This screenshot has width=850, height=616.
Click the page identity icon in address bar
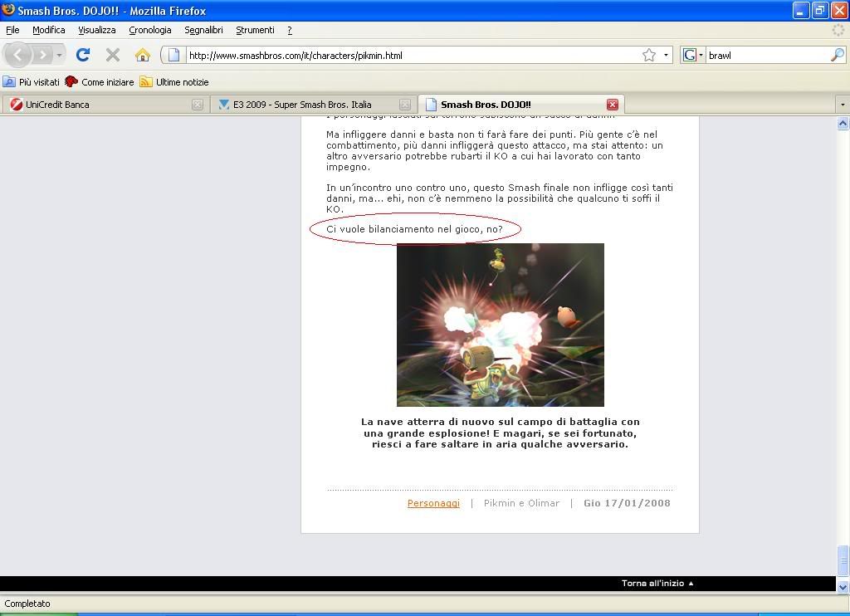tap(173, 55)
